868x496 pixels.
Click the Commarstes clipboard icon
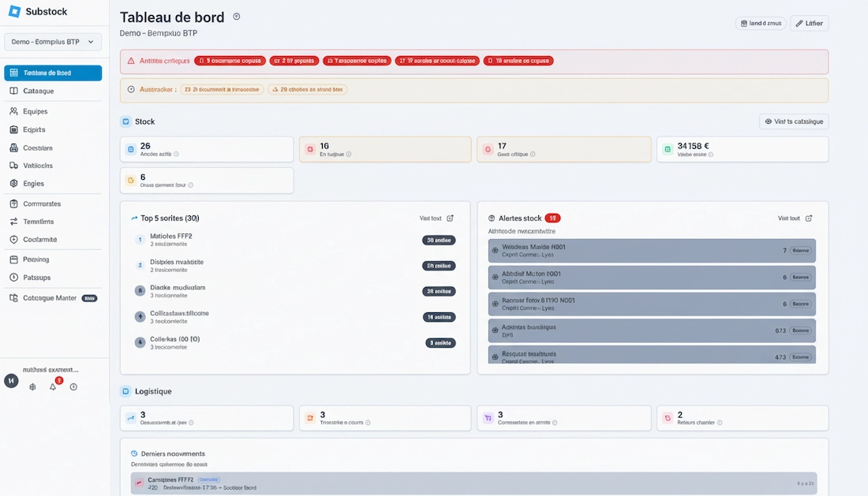click(14, 203)
